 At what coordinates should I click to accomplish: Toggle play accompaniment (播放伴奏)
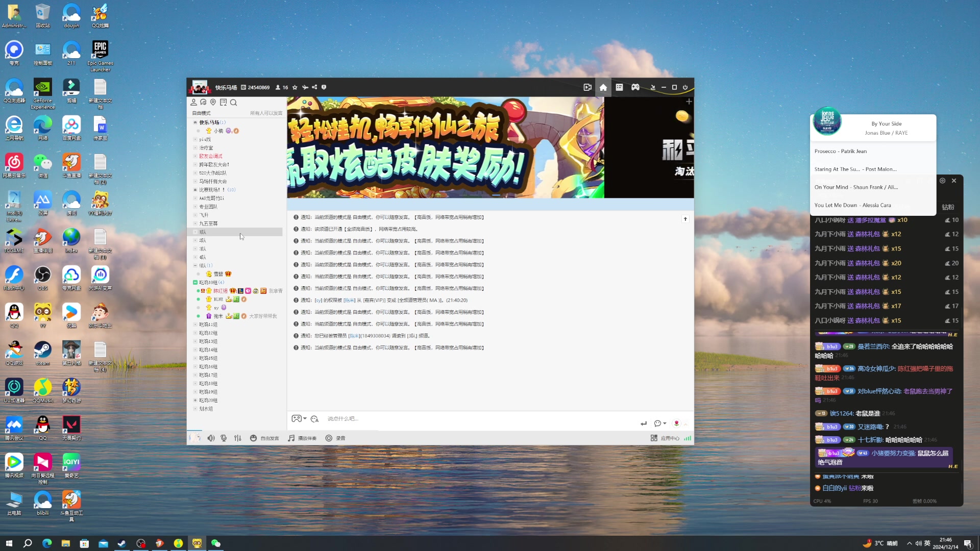click(x=302, y=438)
